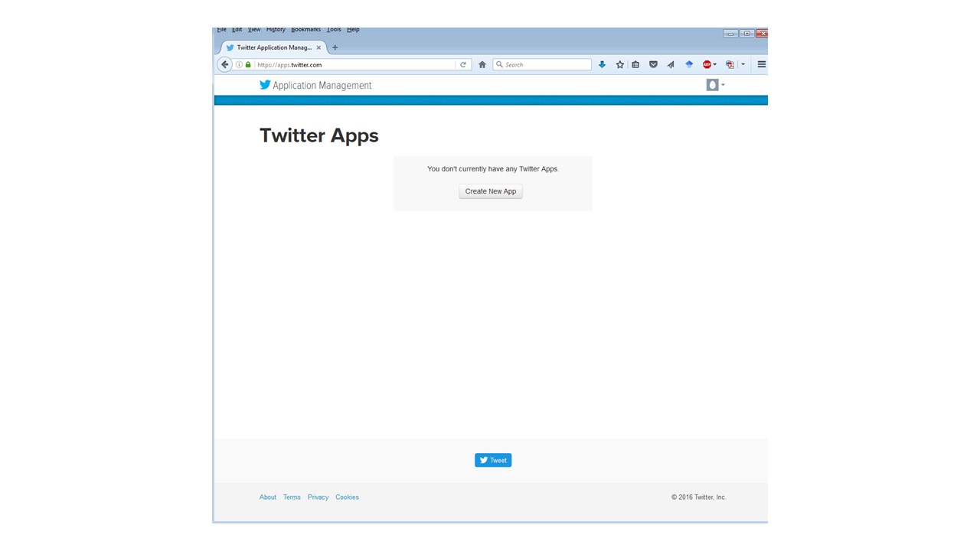Click the apps.twitter.com address bar
Screen dimensions: 980x551
354,65
